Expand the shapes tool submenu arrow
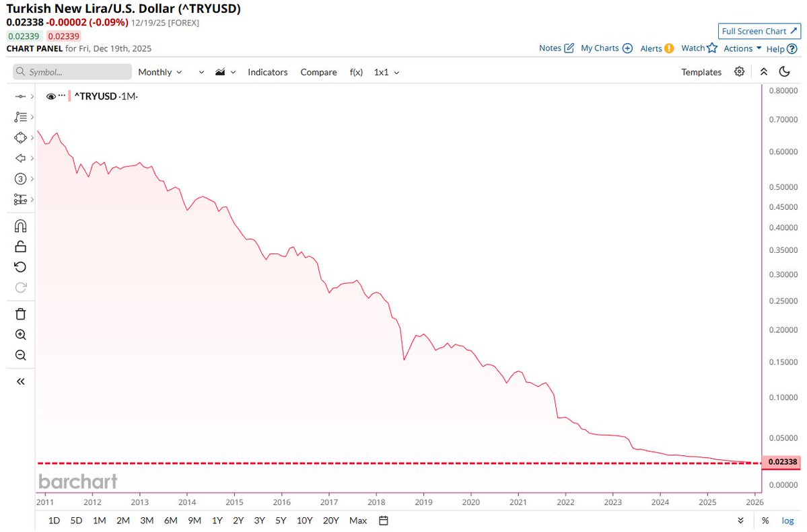Image resolution: width=807 pixels, height=532 pixels. coord(32,138)
